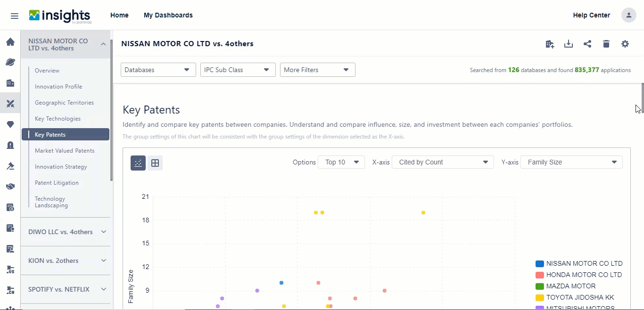The width and height of the screenshot is (644, 310).
Task: Click the export/download report icon
Action: [x=569, y=44]
